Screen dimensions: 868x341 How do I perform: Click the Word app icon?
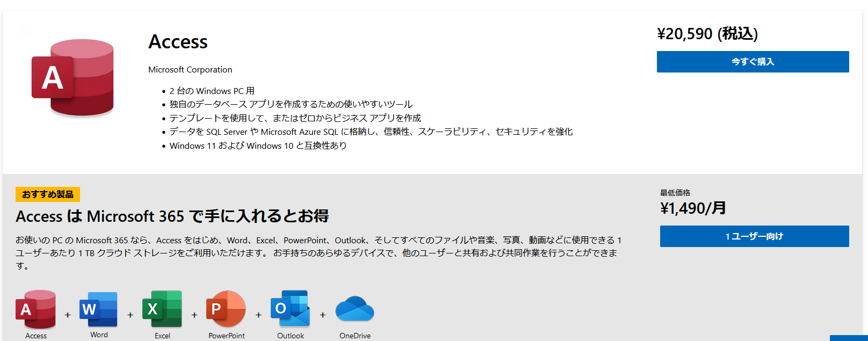tap(98, 309)
